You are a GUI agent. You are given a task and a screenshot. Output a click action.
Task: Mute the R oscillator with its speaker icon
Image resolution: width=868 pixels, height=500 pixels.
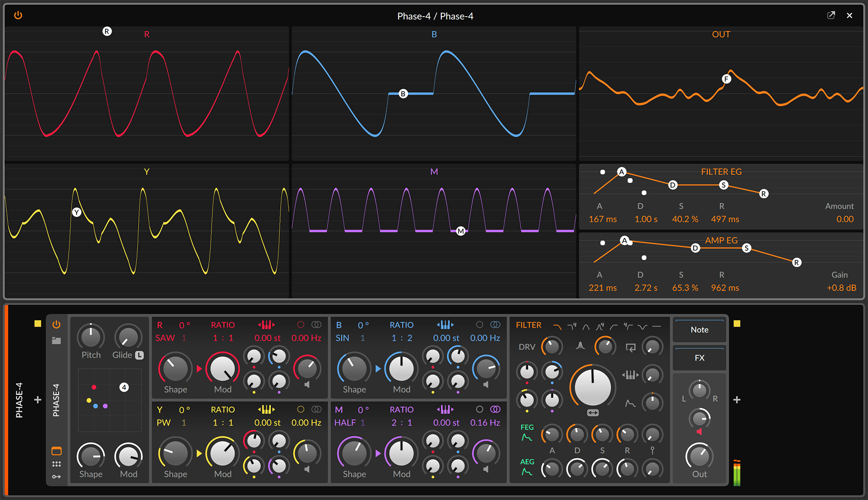pos(307,385)
